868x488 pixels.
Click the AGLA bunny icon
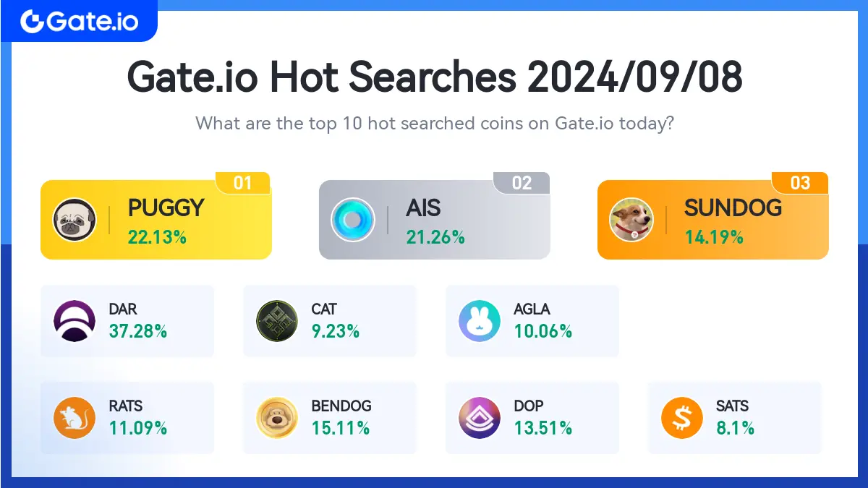pos(480,320)
